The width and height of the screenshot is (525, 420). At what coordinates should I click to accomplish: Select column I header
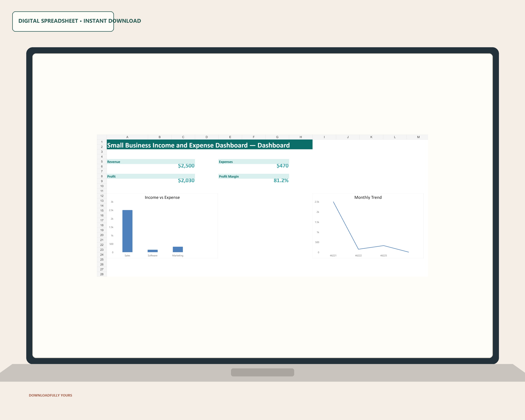[x=324, y=137]
